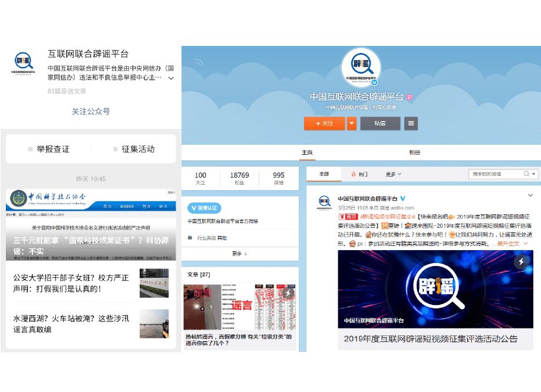541x392 pixels.
Task: Open the 征集活动 menu
Action: click(134, 149)
